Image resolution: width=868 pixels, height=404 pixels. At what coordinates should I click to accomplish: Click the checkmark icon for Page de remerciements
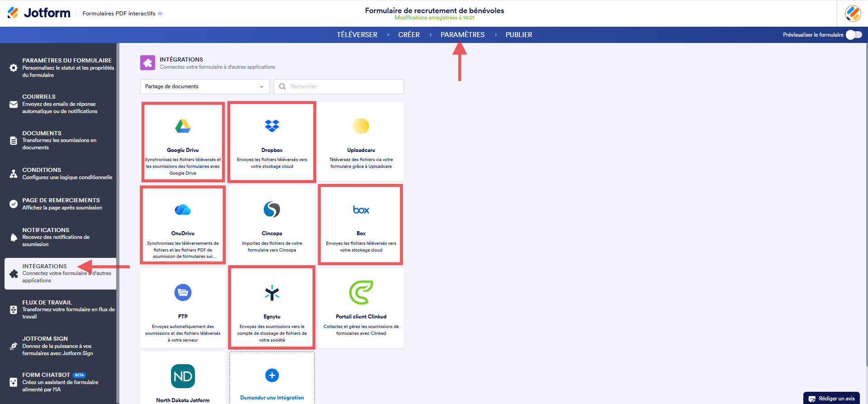[x=14, y=204]
